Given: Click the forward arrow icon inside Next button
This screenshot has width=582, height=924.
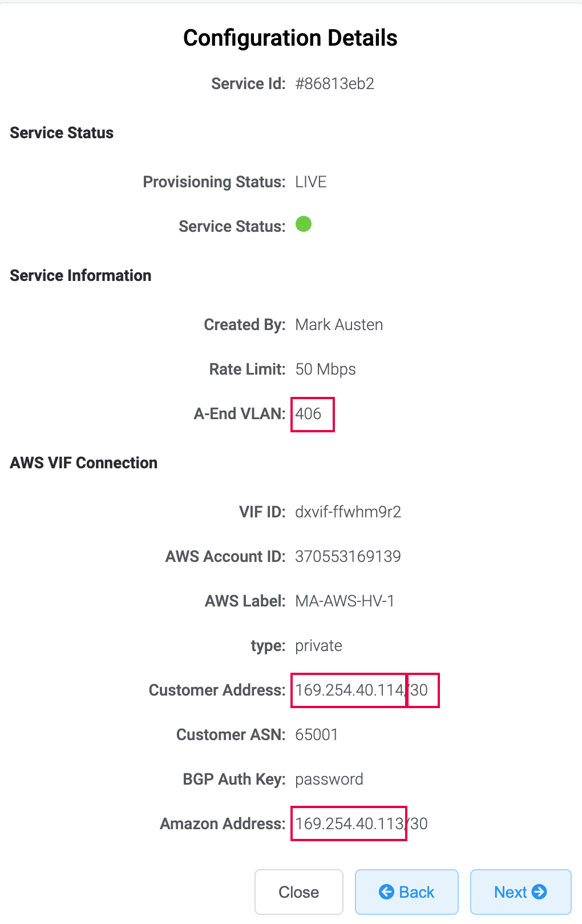Looking at the screenshot, I should tap(539, 891).
